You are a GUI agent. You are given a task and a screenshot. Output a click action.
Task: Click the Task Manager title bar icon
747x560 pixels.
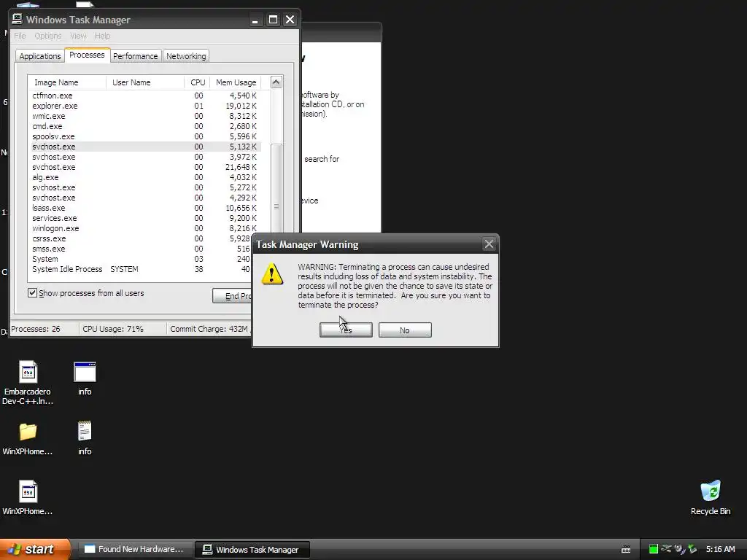(x=18, y=19)
